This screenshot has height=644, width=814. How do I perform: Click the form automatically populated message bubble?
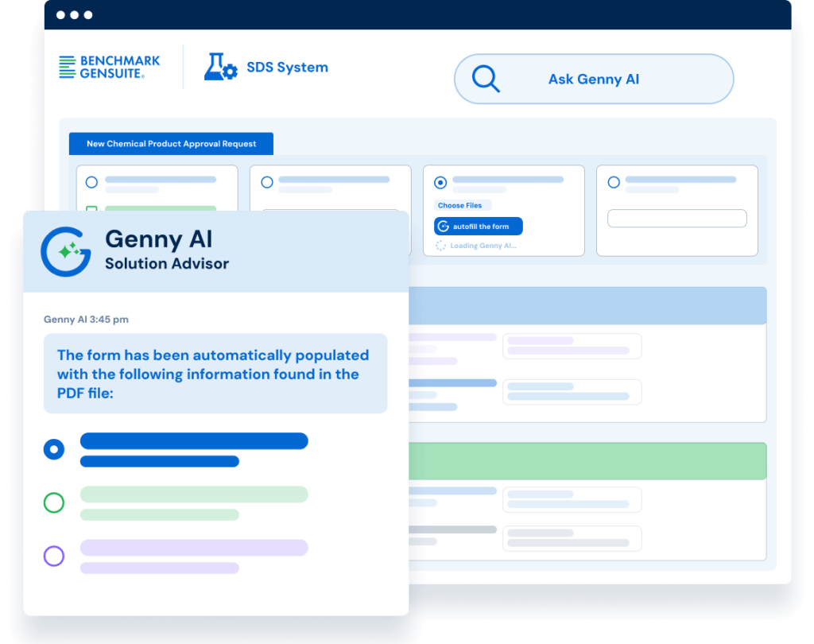point(215,374)
